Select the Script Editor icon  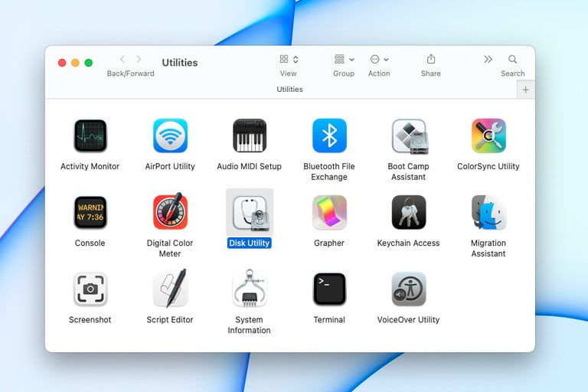(x=170, y=288)
